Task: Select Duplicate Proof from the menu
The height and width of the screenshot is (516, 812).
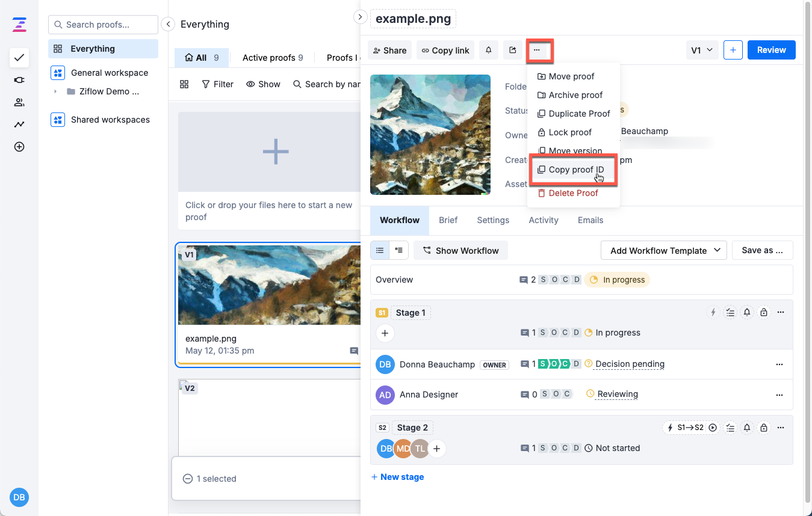Action: point(573,114)
